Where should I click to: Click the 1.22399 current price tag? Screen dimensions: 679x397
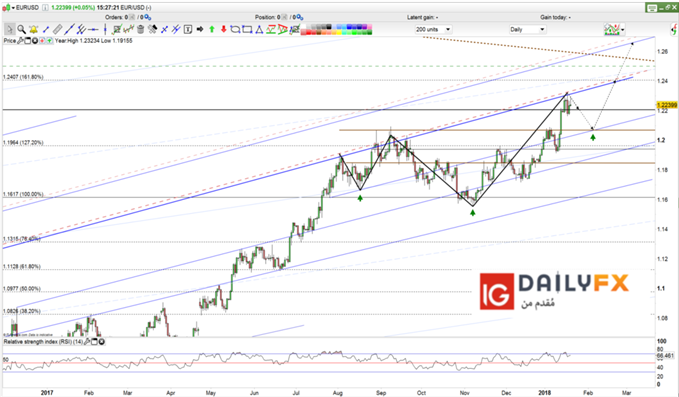[667, 105]
